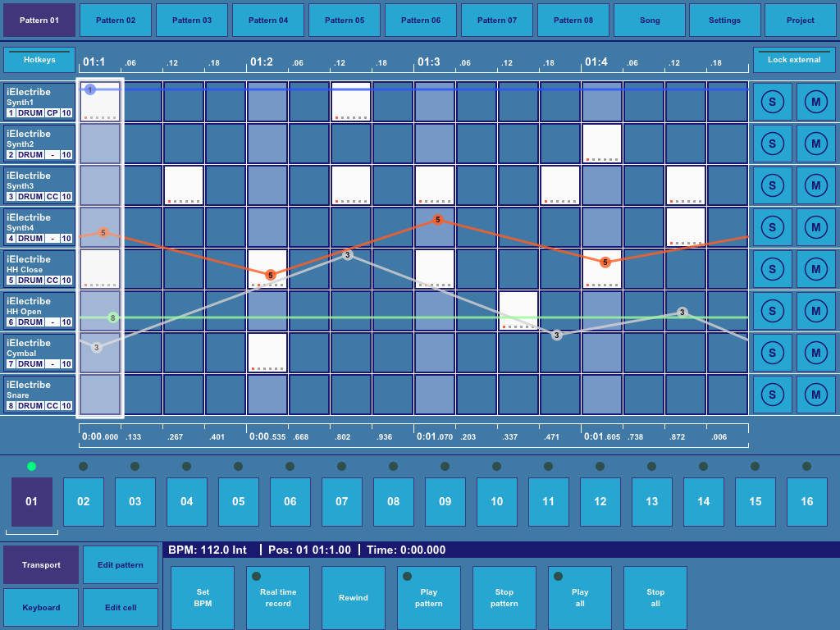840x630 pixels.
Task: Mute the iElectribe Synth3 track
Action: pyautogui.click(x=816, y=185)
